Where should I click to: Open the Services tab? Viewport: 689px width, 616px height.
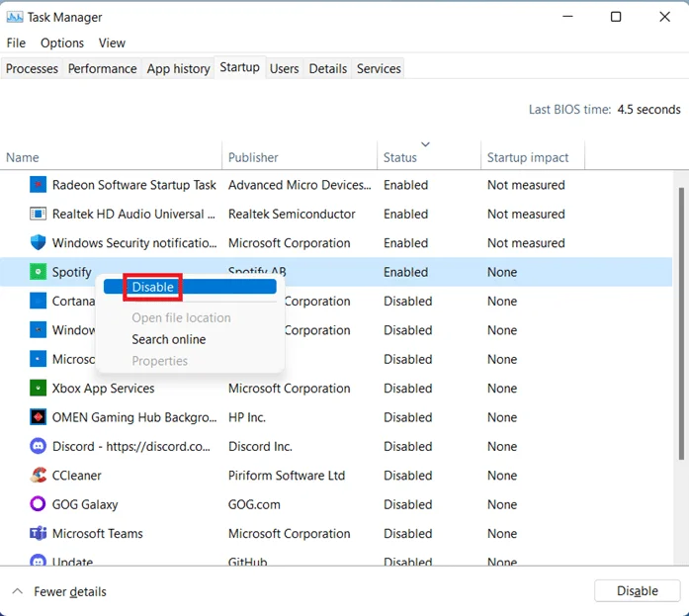[379, 68]
